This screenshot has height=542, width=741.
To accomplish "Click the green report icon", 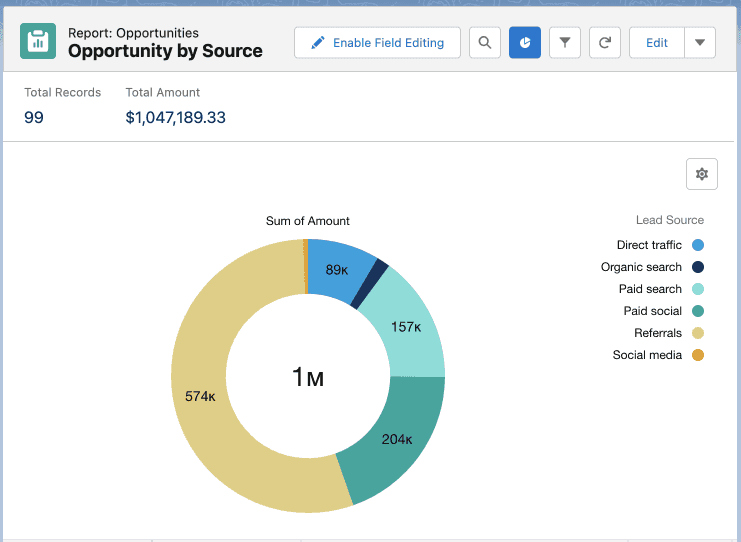I will (x=38, y=41).
